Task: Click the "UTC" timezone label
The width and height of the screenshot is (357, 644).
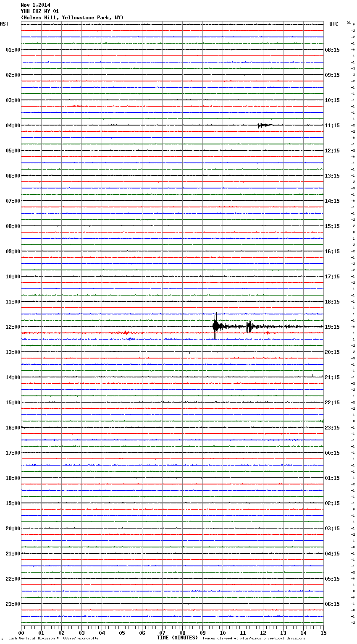Action: click(x=334, y=24)
